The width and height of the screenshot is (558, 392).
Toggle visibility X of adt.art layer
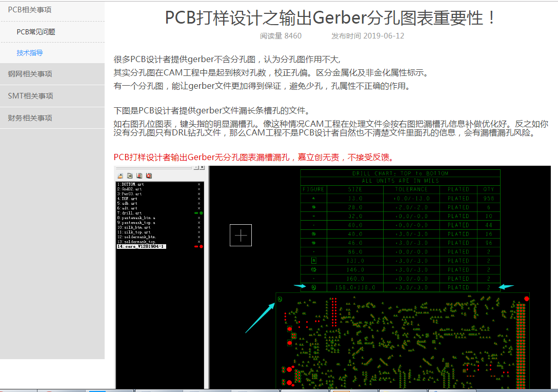point(199,208)
